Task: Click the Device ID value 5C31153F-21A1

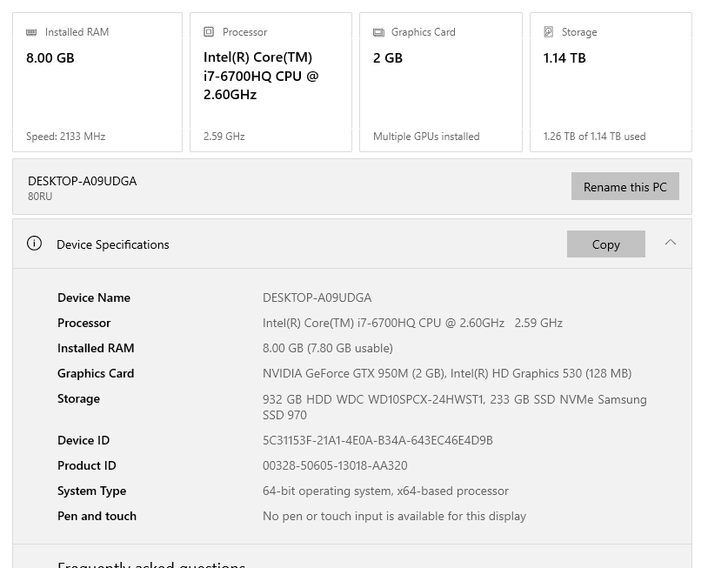Action: click(378, 440)
